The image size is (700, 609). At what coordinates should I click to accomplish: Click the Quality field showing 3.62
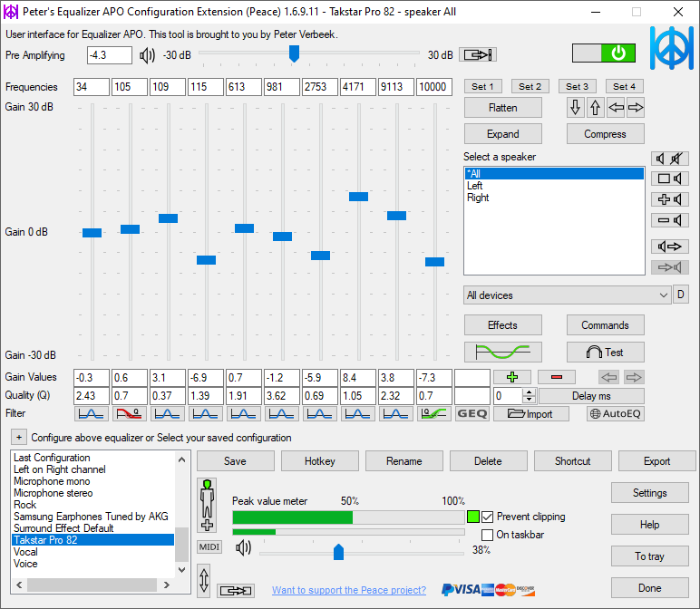pos(281,396)
